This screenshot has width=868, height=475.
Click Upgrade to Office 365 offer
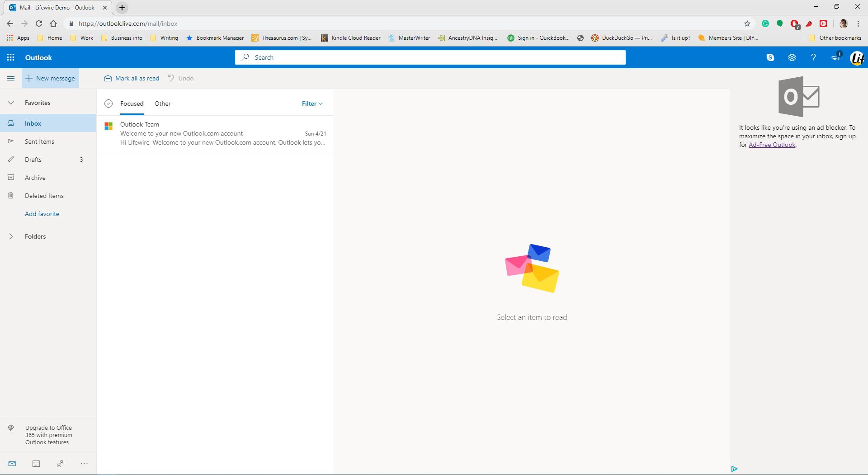[48, 435]
